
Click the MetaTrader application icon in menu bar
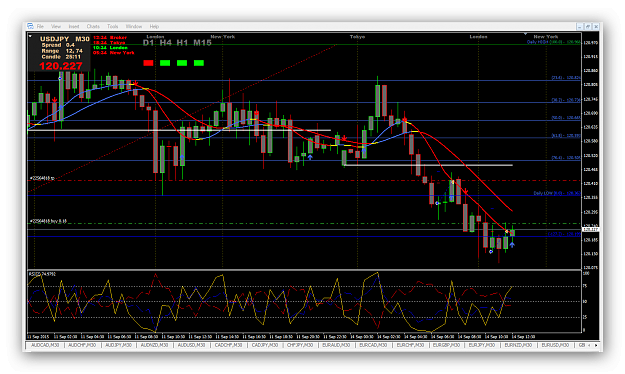point(30,26)
